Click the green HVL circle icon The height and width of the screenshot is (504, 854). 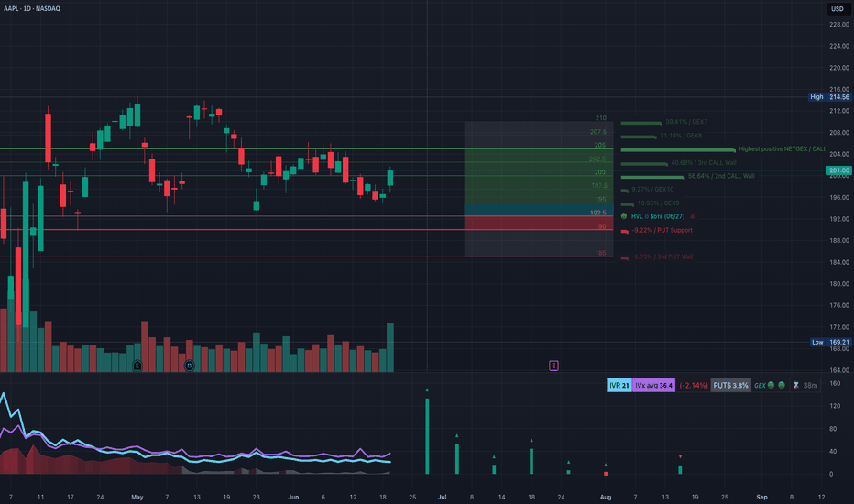click(624, 216)
